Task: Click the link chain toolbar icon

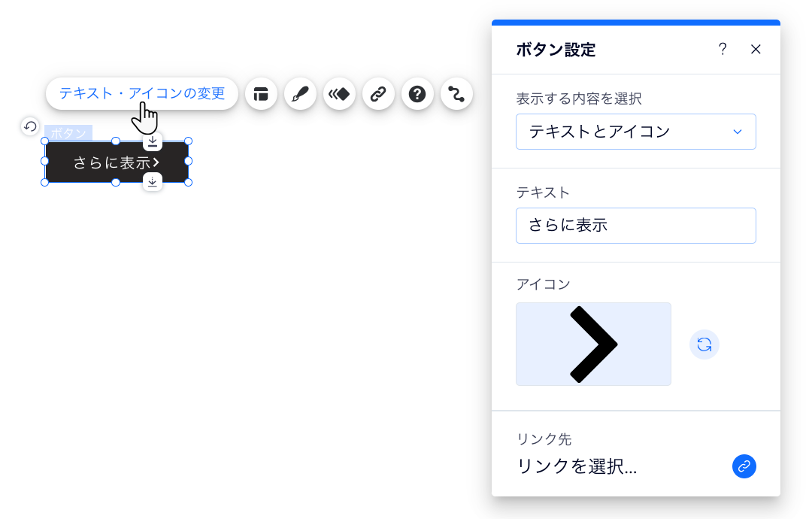Action: point(378,94)
